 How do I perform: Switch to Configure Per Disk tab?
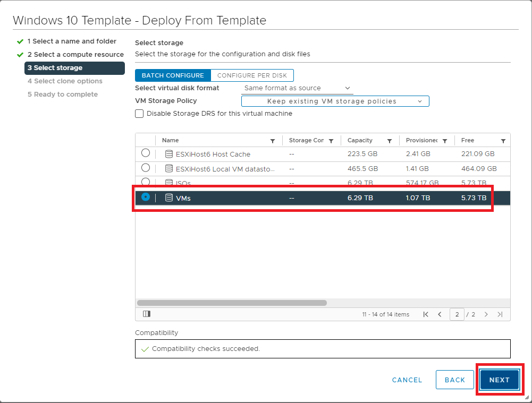pos(252,75)
